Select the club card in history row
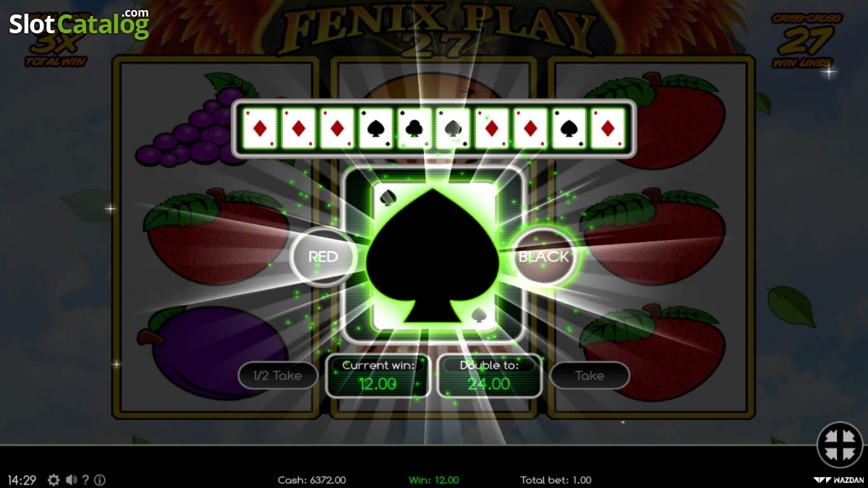Screen dimensions: 868x488 pyautogui.click(x=414, y=129)
